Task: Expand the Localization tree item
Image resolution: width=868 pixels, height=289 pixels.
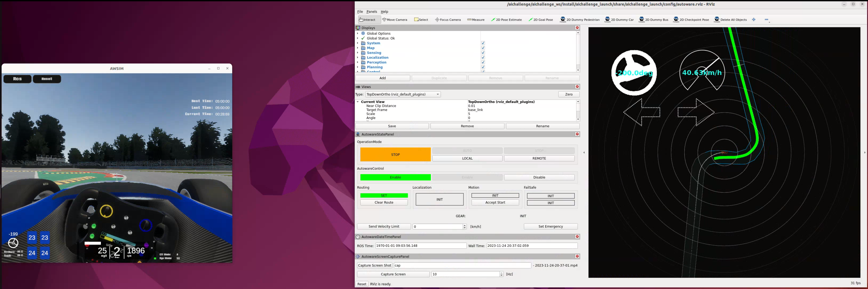Action: pyautogui.click(x=358, y=57)
